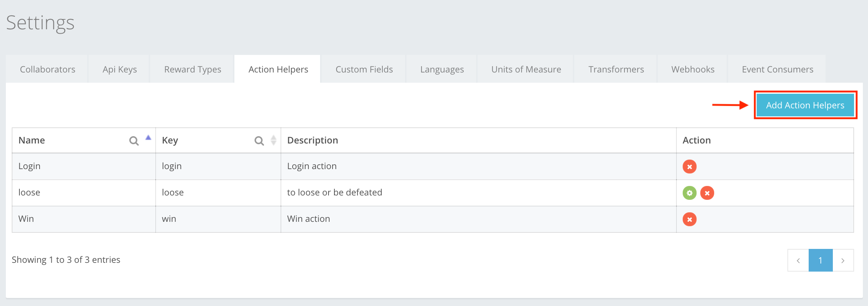Image resolution: width=868 pixels, height=306 pixels.
Task: Select page 1 in pagination
Action: point(820,260)
